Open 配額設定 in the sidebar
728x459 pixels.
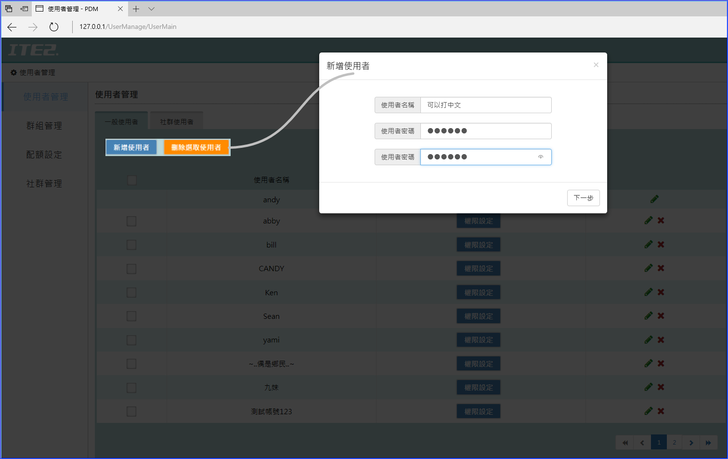(44, 155)
